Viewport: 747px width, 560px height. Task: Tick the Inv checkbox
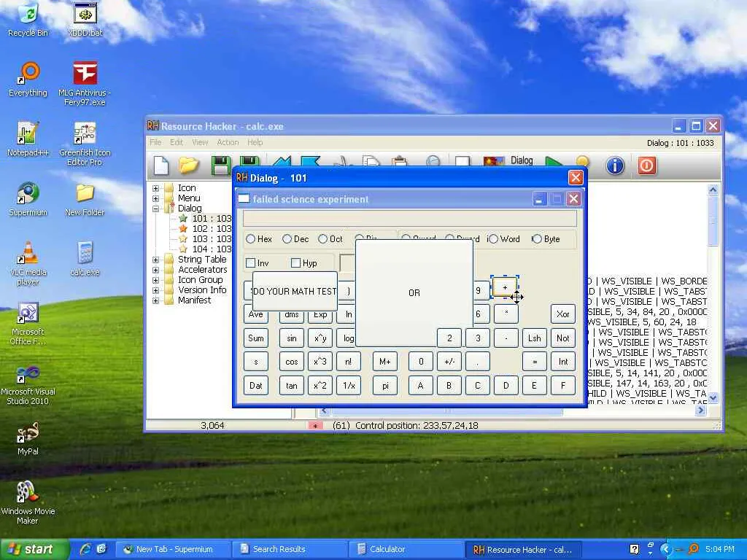point(250,262)
